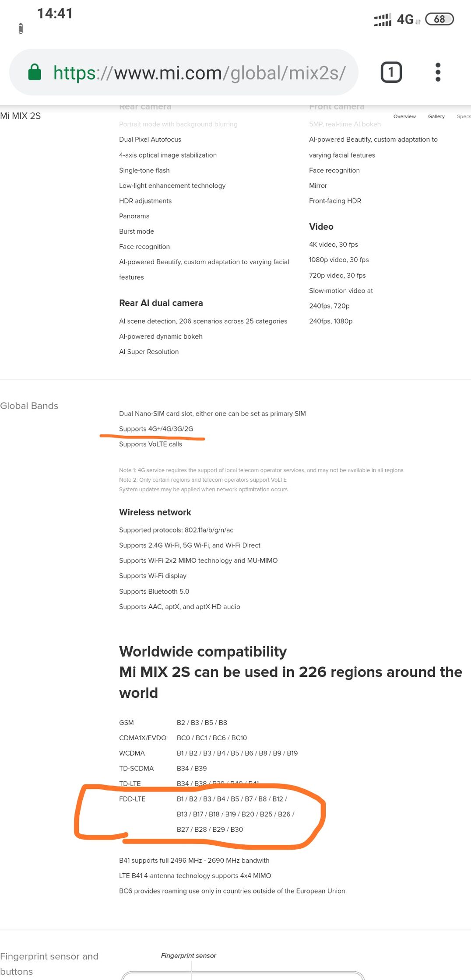Select the Supports VoLTE calls text

tap(151, 444)
